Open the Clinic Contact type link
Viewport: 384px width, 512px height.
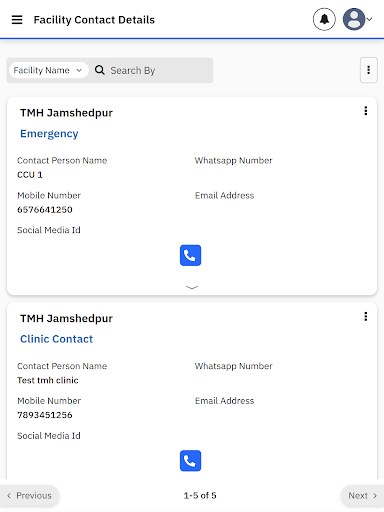(56, 339)
